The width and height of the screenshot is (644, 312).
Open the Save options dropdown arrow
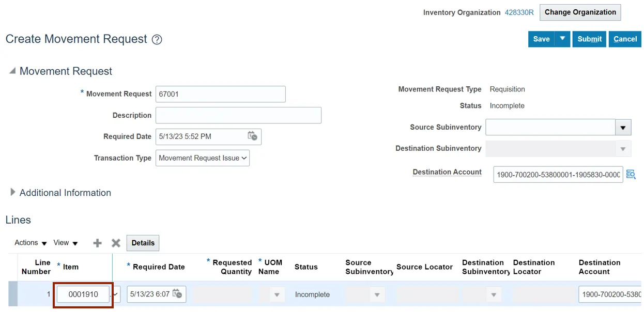[x=562, y=39]
